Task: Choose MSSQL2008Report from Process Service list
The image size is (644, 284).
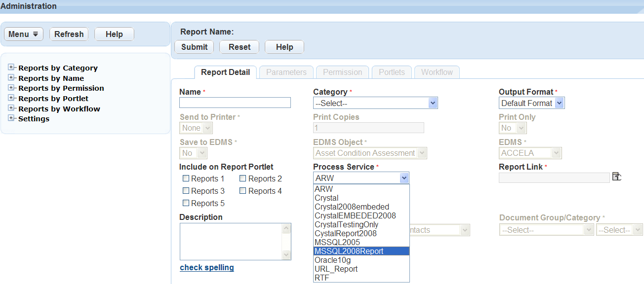Action: click(361, 251)
